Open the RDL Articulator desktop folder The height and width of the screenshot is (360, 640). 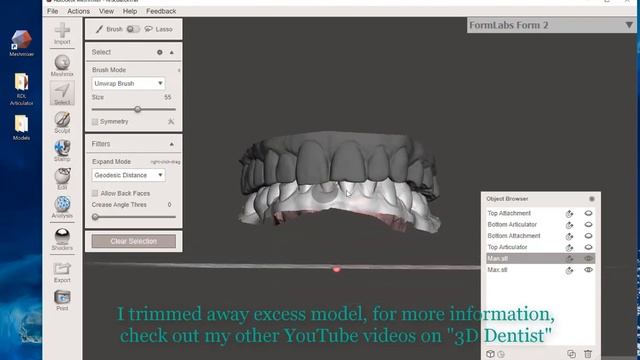coord(21,89)
